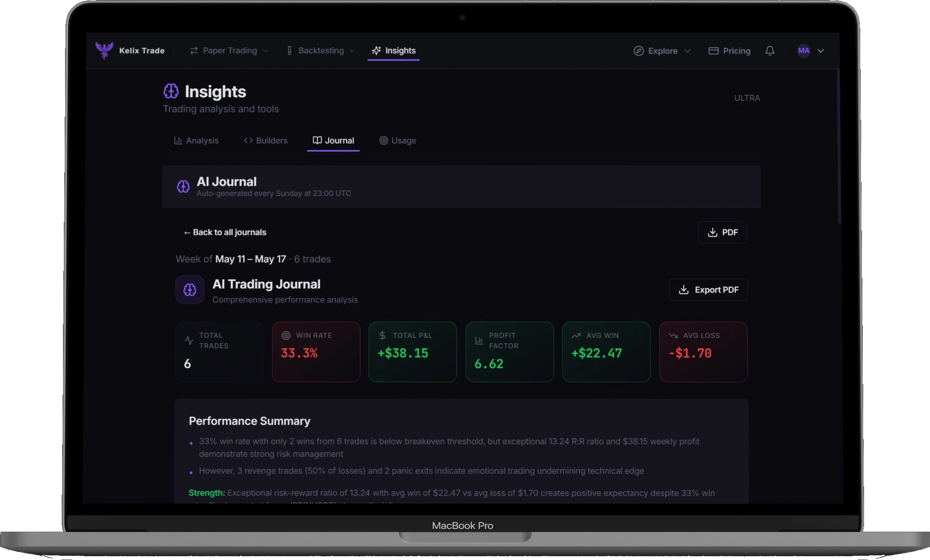Click the AI Journal banner title
Viewport: 930px width, 560px height.
pos(227,181)
